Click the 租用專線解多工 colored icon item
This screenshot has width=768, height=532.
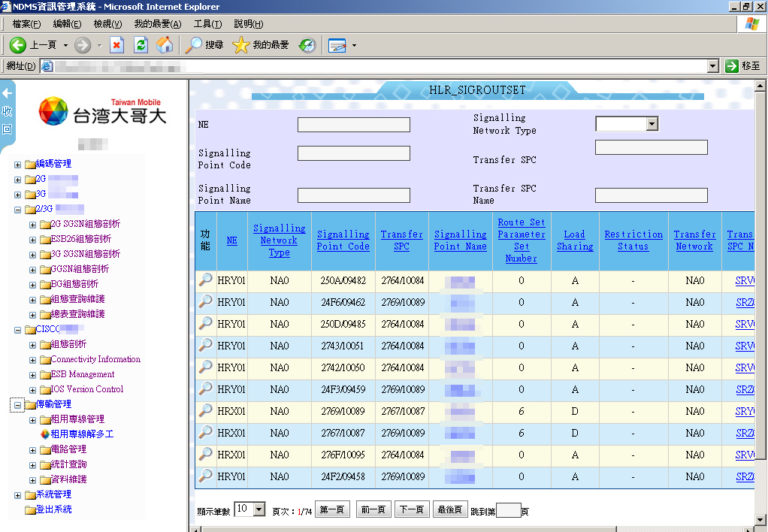click(44, 434)
